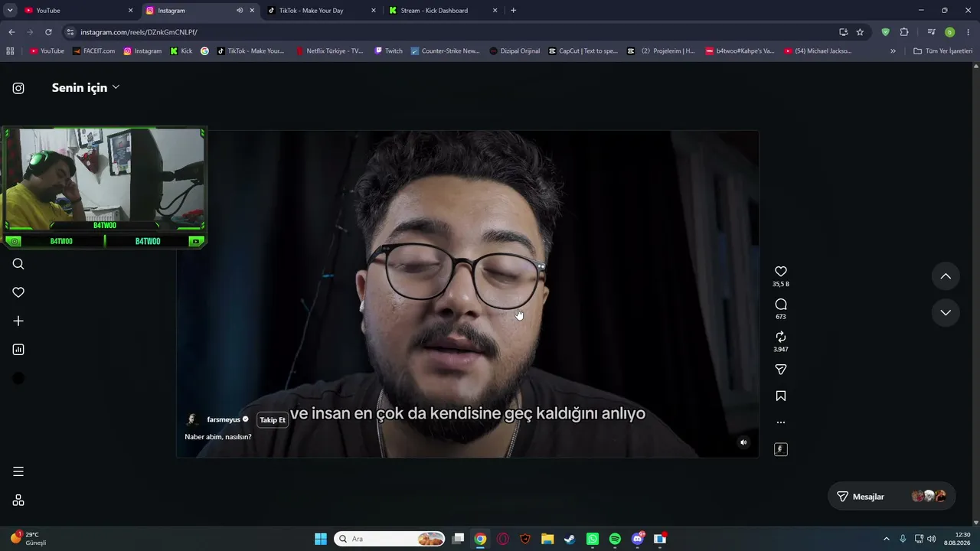The height and width of the screenshot is (551, 980).
Task: Go back in the browser
Action: click(x=11, y=32)
